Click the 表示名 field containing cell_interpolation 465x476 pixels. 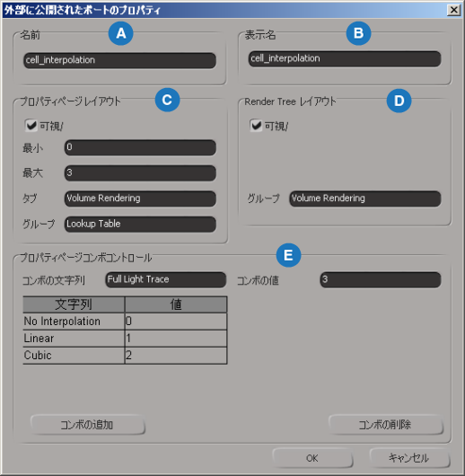pos(345,59)
